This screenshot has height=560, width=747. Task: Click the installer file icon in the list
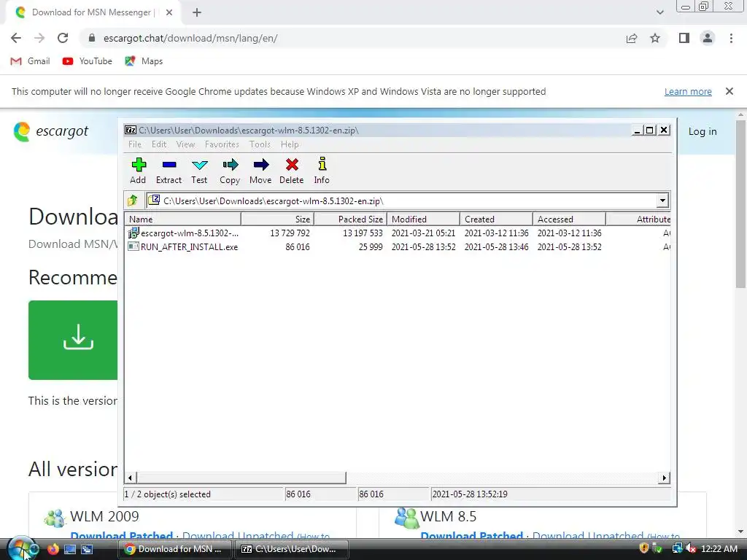tap(133, 233)
